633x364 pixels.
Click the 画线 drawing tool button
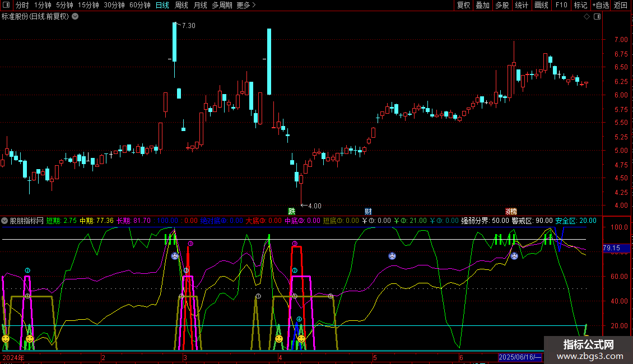click(541, 6)
